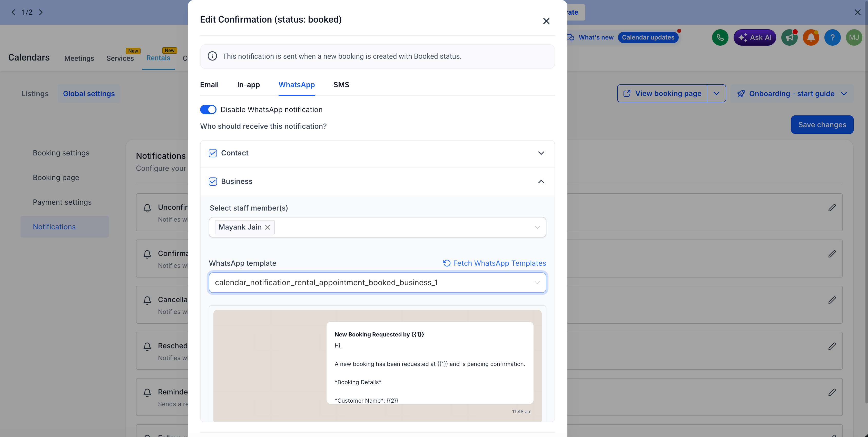Click the staff member selection field
868x437 pixels.
click(377, 227)
